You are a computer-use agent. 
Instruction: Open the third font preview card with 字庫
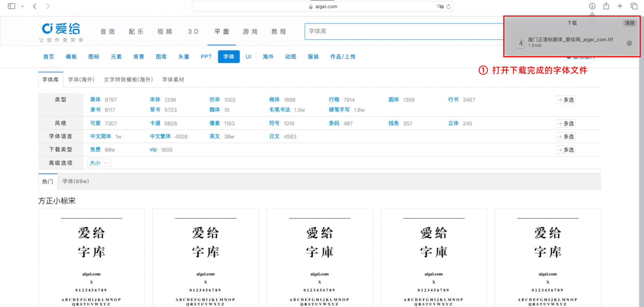319,258
